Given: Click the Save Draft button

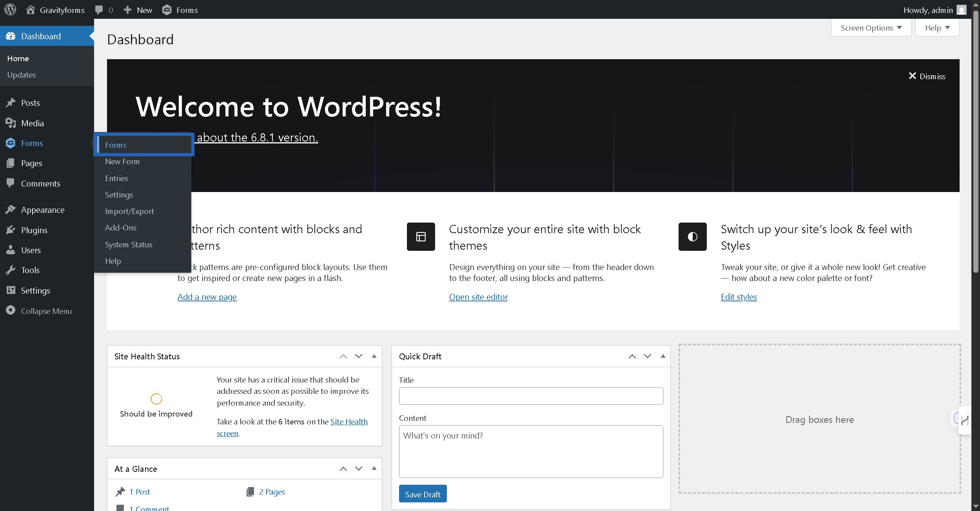Looking at the screenshot, I should click(x=423, y=494).
